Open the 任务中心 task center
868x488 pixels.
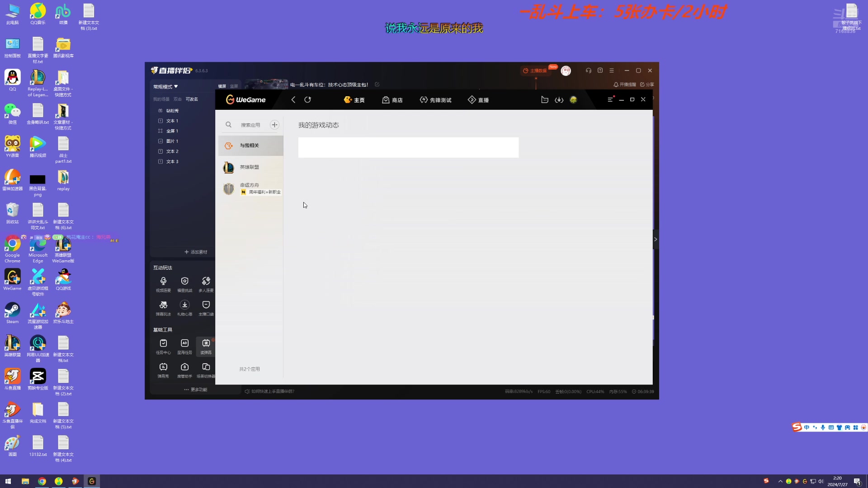(163, 347)
